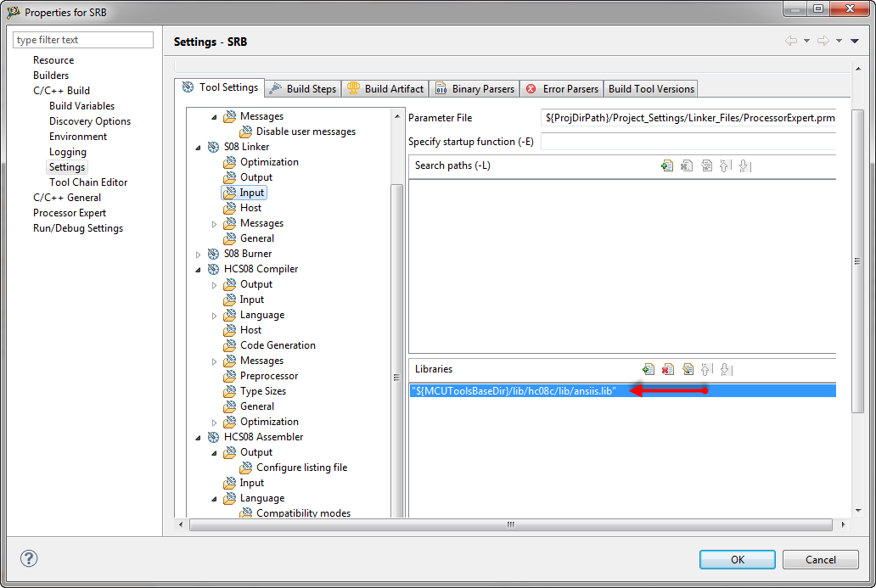Click the Add icon in Libraries toolbar

pyautogui.click(x=649, y=369)
